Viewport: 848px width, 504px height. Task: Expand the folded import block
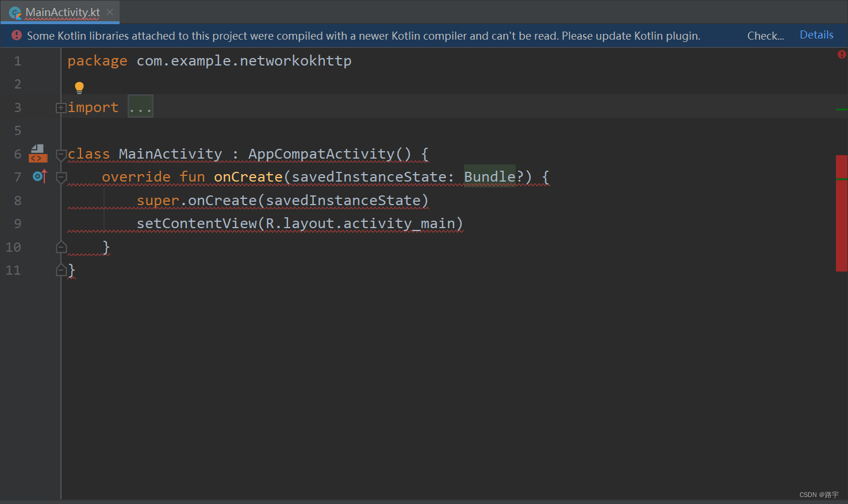(60, 107)
